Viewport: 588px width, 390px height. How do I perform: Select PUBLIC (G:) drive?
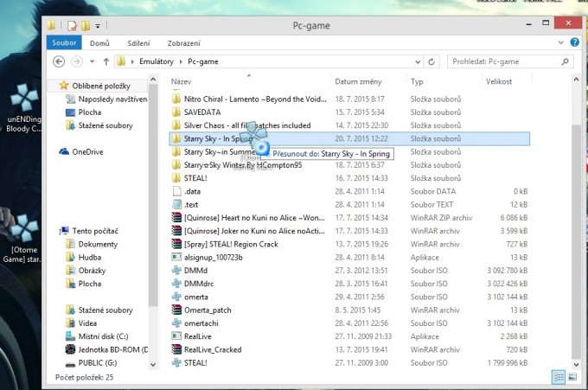(x=91, y=362)
